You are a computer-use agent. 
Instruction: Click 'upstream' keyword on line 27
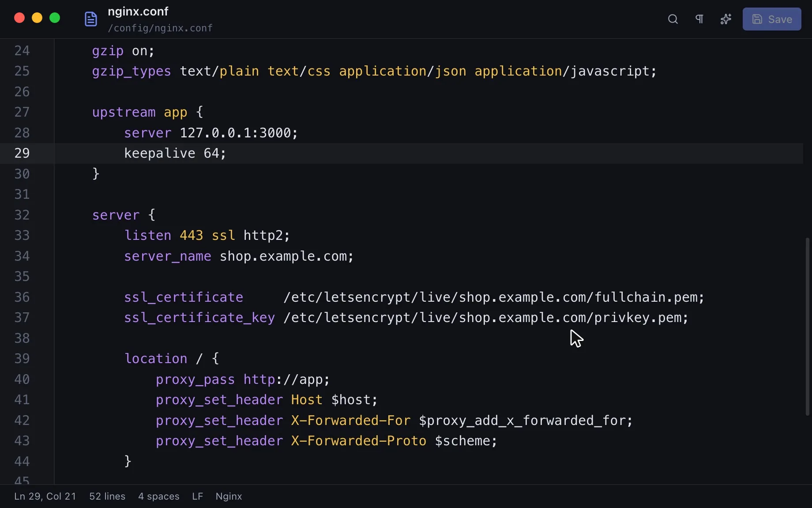click(x=124, y=112)
